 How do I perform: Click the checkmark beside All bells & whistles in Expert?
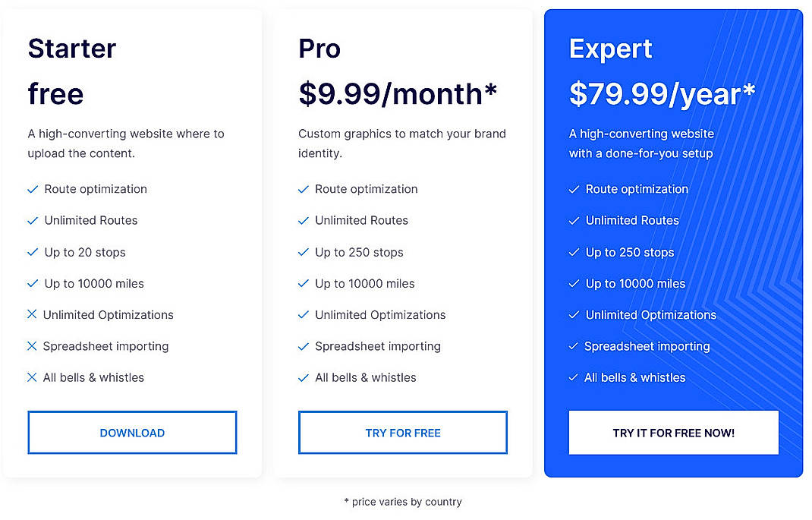[x=574, y=377]
